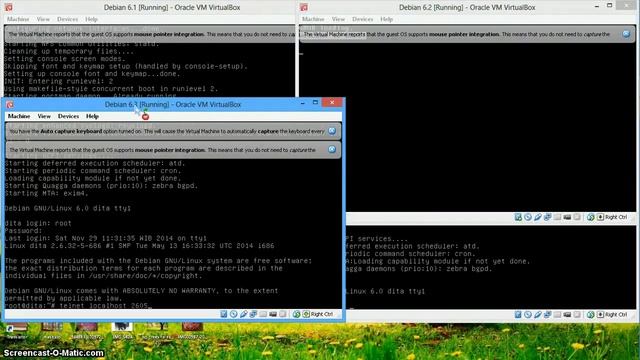This screenshot has width=640, height=360.
Task: Dismiss mouse pointer integration notice in Debian 6.2
Action: pos(626,34)
